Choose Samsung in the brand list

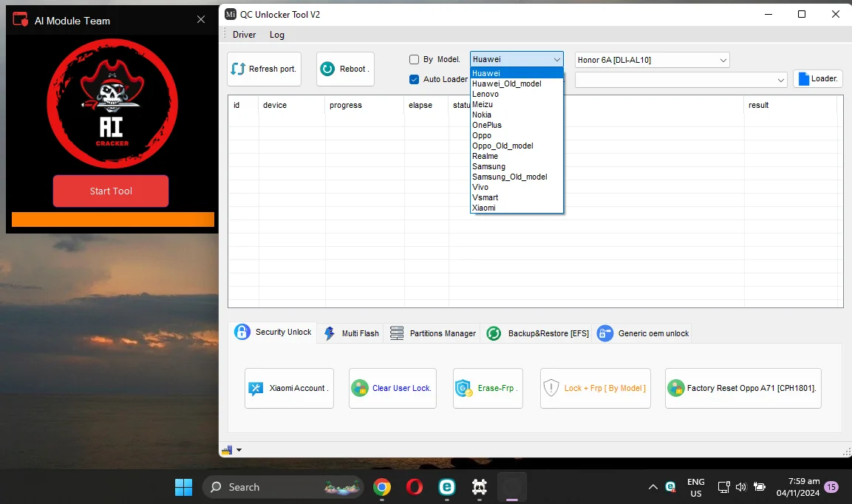click(x=517, y=166)
